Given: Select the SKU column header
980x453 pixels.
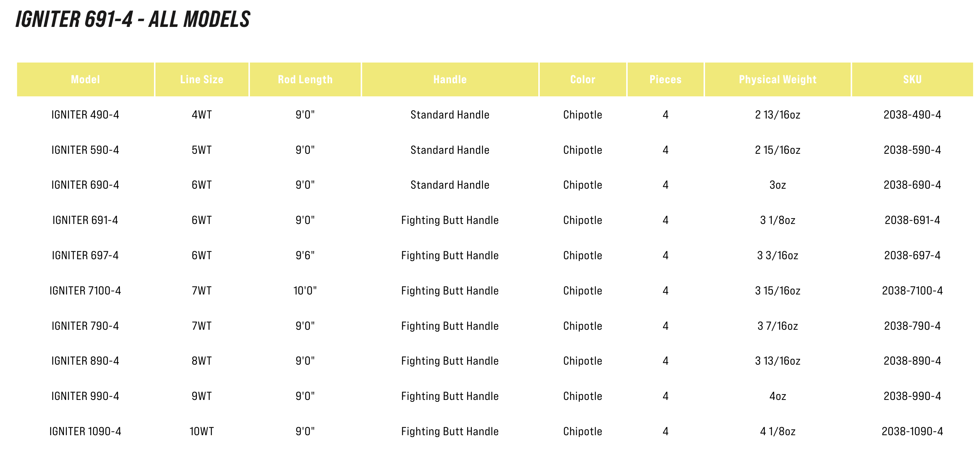Looking at the screenshot, I should point(912,80).
